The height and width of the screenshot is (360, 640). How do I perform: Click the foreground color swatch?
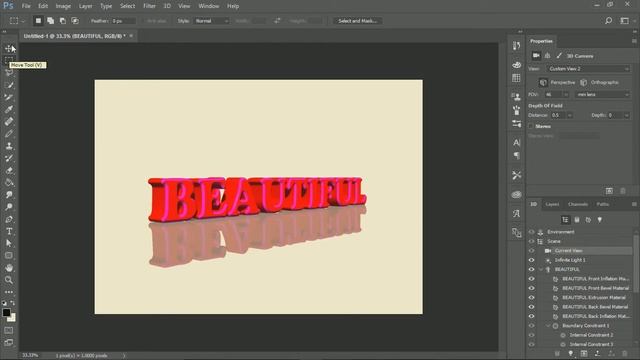coord(6,313)
